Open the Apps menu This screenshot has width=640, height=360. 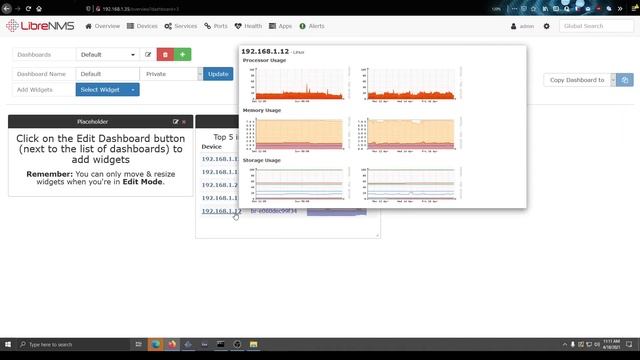pos(280,26)
